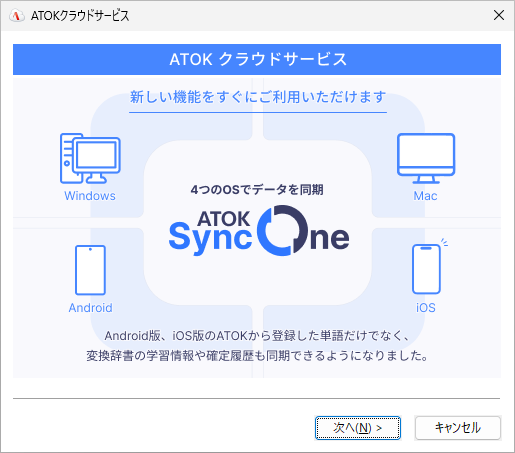The height and width of the screenshot is (453, 515).
Task: Click the 次へ(N) > button
Action: pos(358,428)
